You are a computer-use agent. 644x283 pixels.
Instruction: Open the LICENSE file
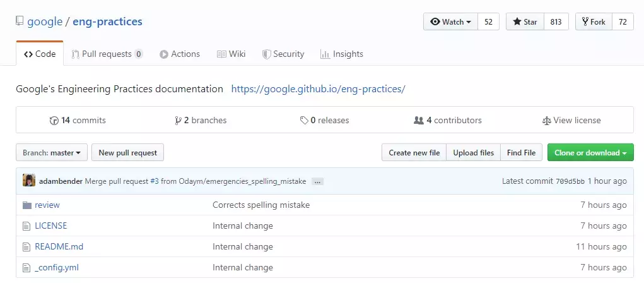51,226
